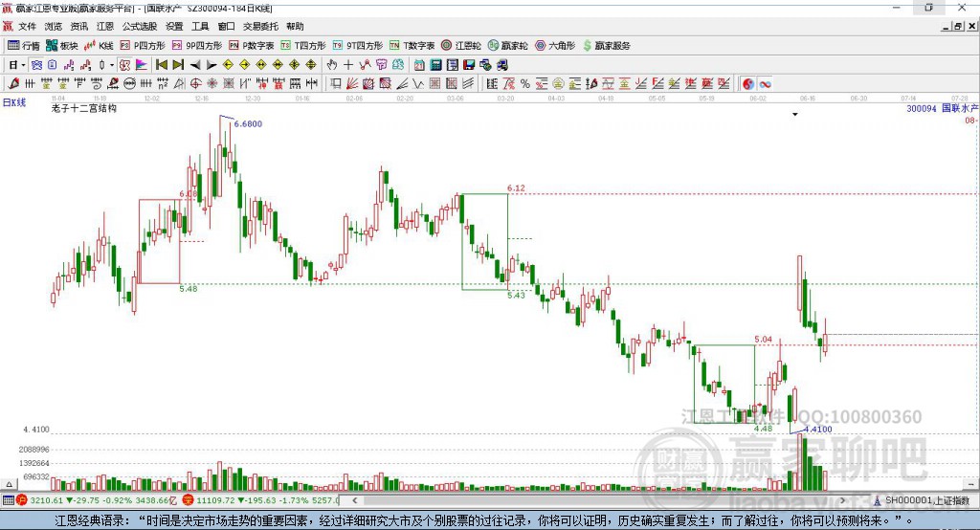Click the 国联水产 stock name
Image resolution: width=980 pixels, height=530 pixels.
pos(960,109)
